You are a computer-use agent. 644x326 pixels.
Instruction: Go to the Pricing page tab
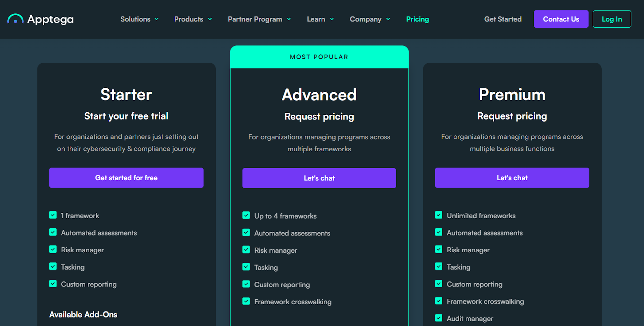pos(417,19)
